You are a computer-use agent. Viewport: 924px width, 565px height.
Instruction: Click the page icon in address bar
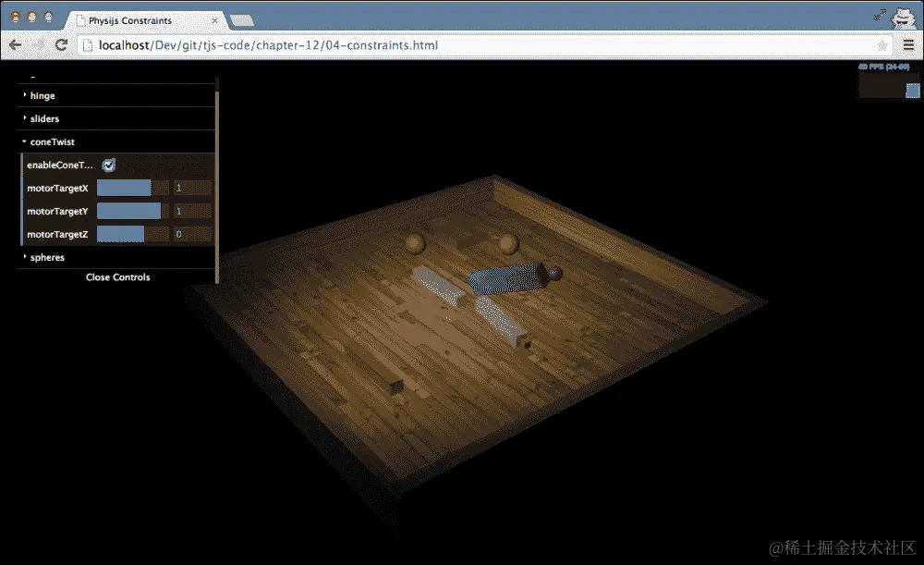click(x=88, y=45)
